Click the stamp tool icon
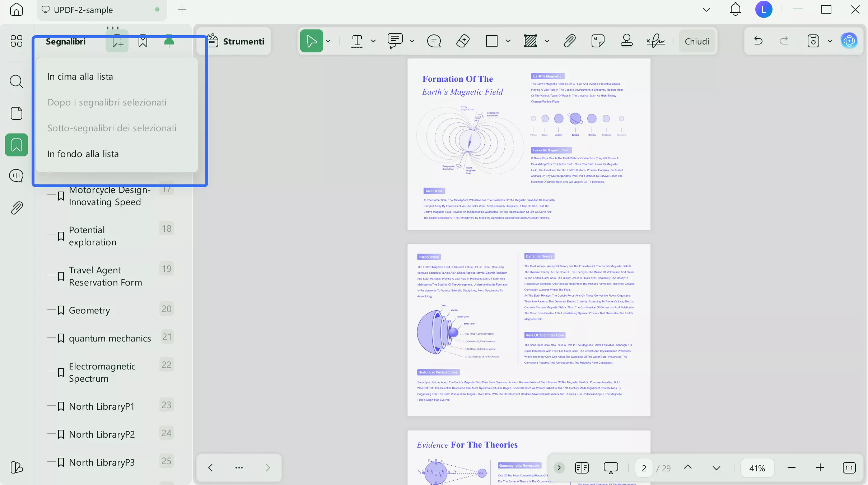Screen dimensions: 868x485 (626, 41)
